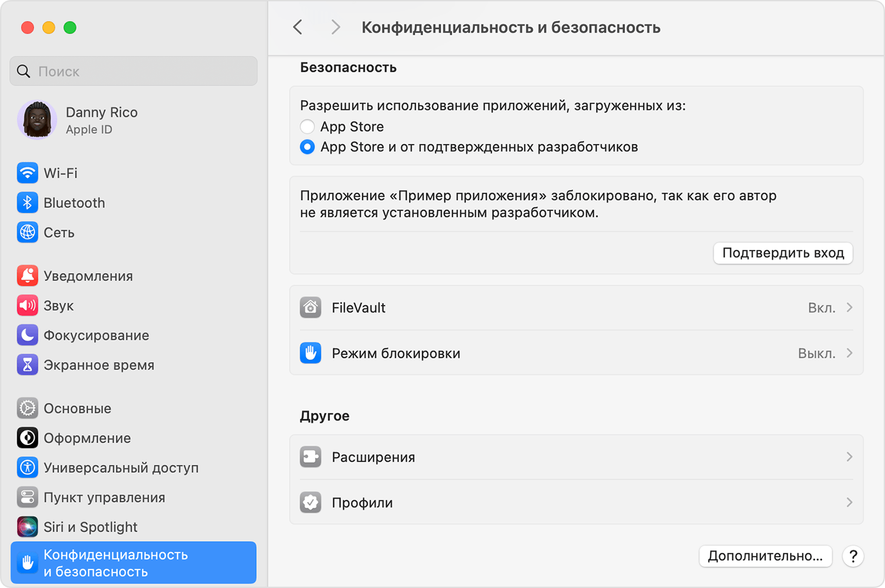This screenshot has height=588, width=885.
Task: Click the Подтвердить вход button
Action: (x=783, y=253)
